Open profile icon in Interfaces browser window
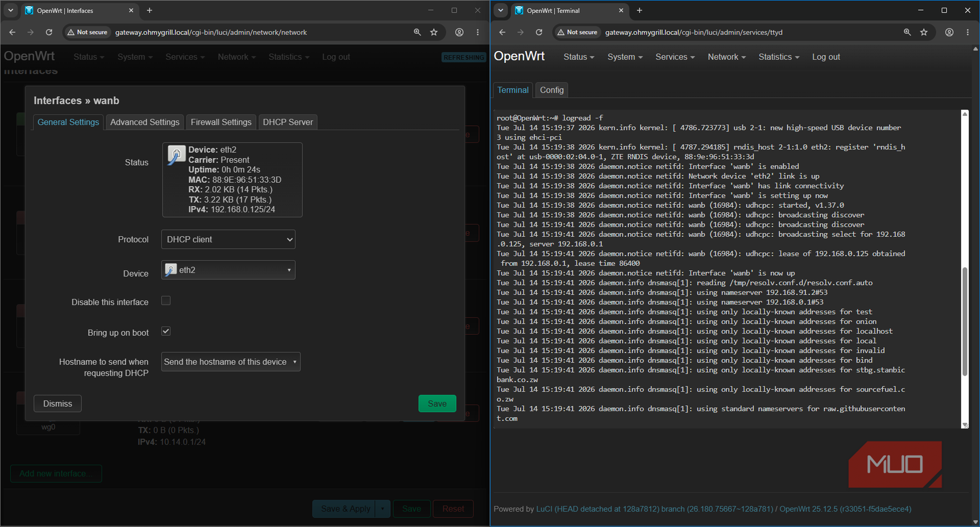The image size is (980, 527). 459,32
